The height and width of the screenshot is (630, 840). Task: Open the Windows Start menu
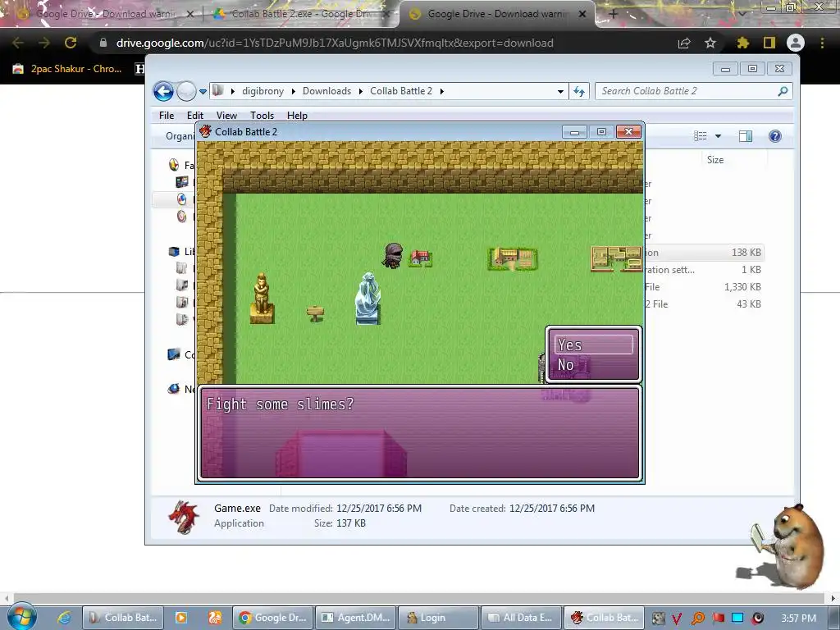coord(22,617)
